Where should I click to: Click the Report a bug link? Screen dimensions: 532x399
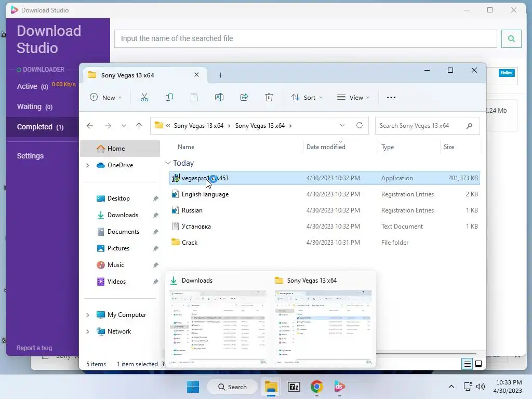coord(34,348)
